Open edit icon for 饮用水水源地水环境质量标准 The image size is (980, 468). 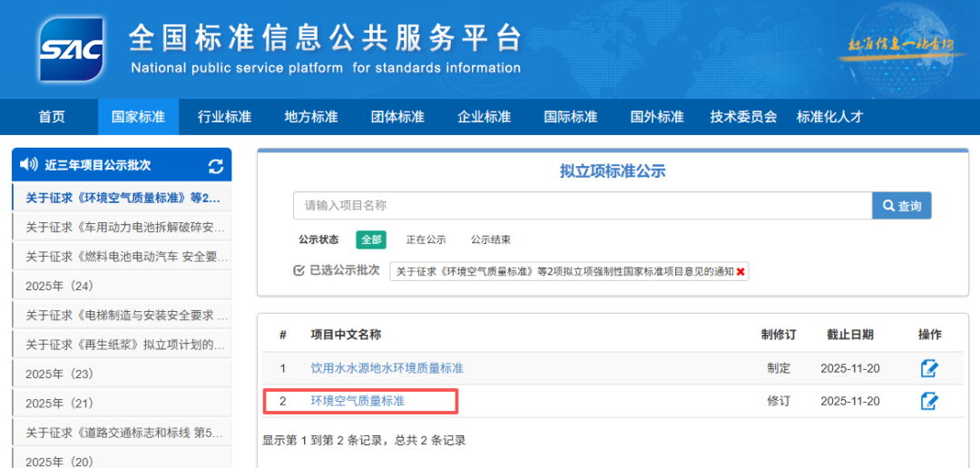point(929,368)
